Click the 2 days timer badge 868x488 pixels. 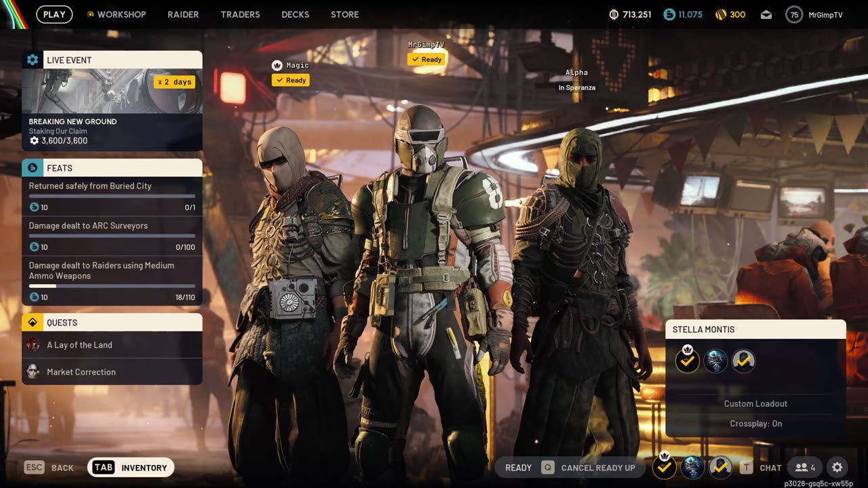pos(174,82)
